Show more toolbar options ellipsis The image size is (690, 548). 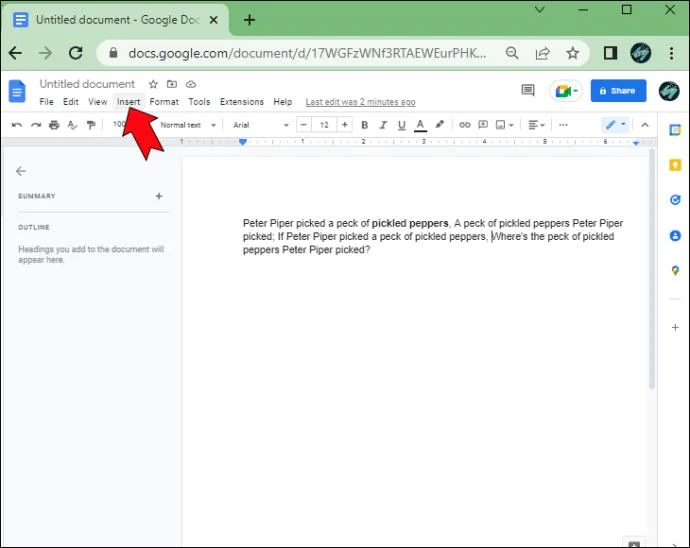pos(563,125)
